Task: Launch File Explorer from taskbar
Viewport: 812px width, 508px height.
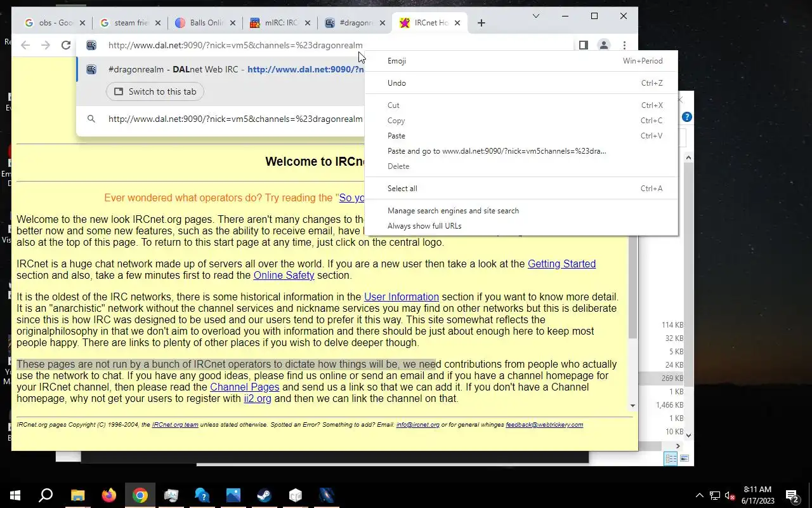Action: point(77,495)
